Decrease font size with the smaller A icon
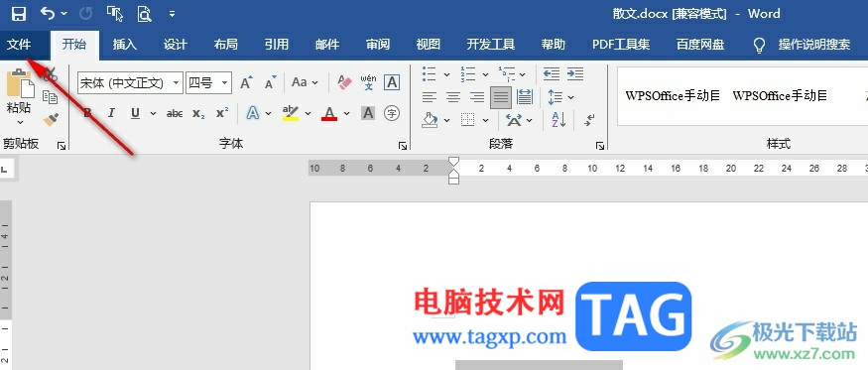The image size is (868, 370). [270, 83]
